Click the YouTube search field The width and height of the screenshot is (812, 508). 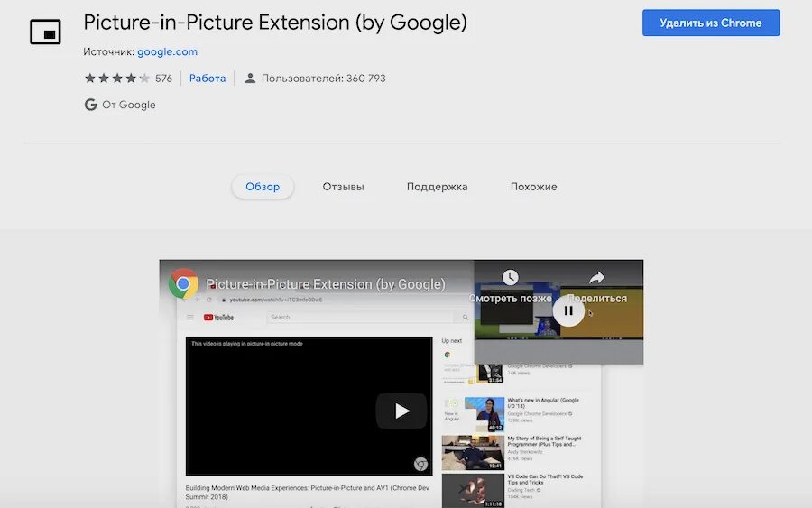[360, 318]
